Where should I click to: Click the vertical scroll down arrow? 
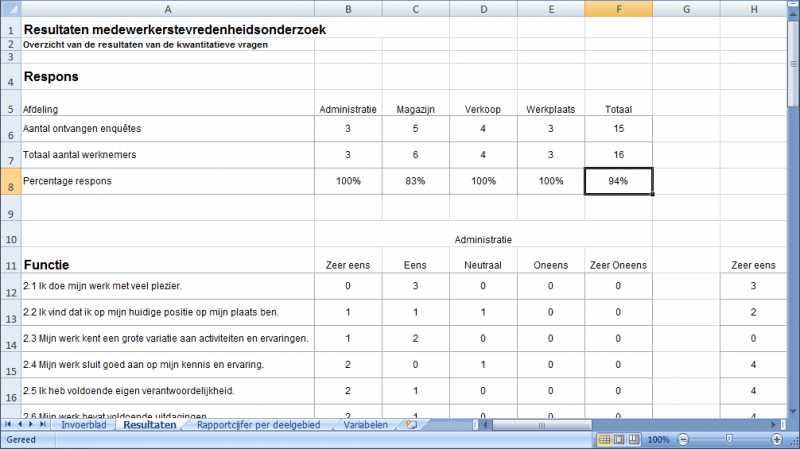(x=793, y=412)
